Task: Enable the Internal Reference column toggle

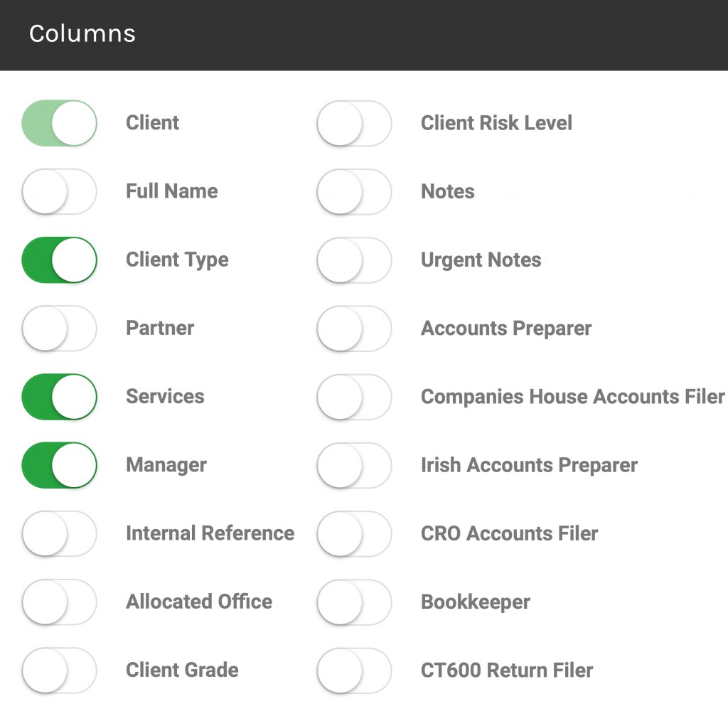Action: coord(60,533)
